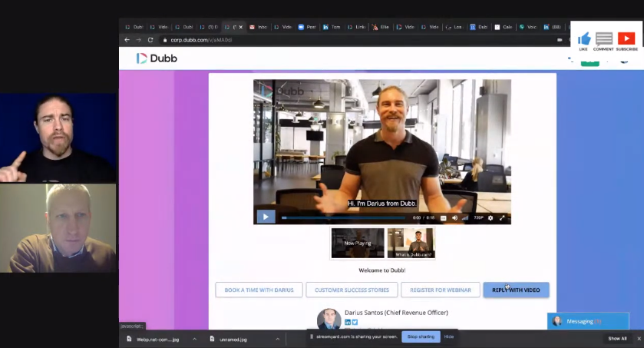Switch to the 'Link' tab
Image resolution: width=644 pixels, height=348 pixels.
(356, 27)
